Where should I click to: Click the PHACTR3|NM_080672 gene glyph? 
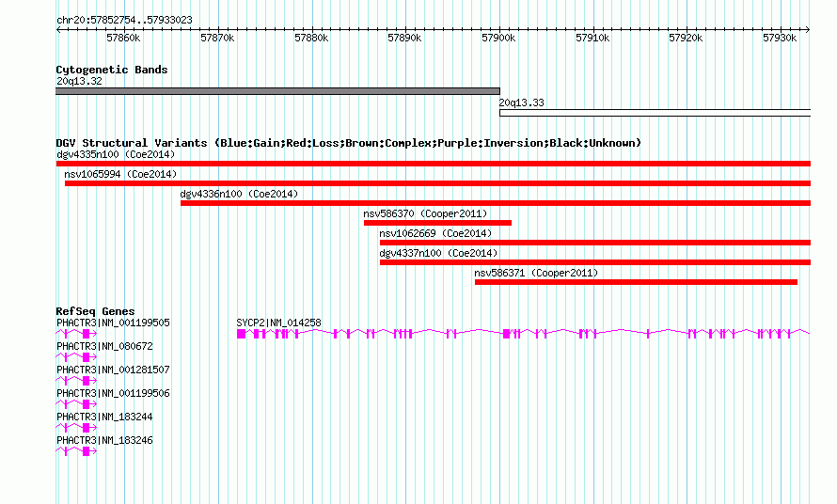tap(76, 357)
